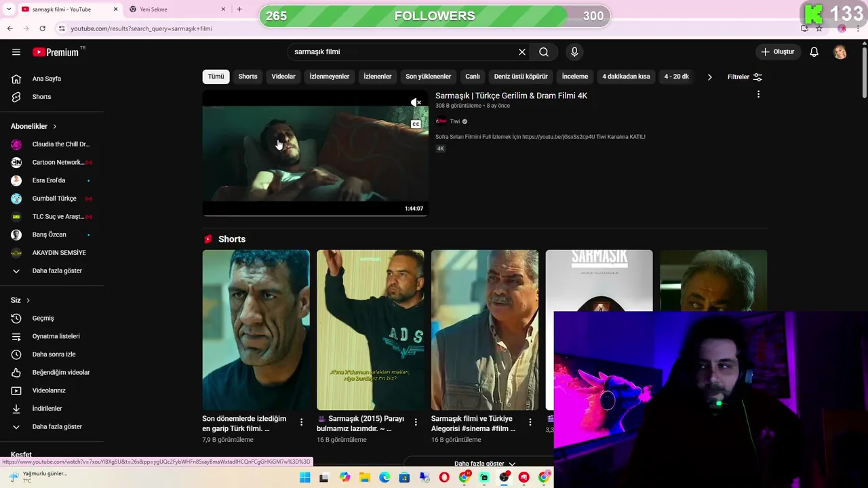This screenshot has height=488, width=868.
Task: Expand the Abonelikler section
Action: (34, 126)
